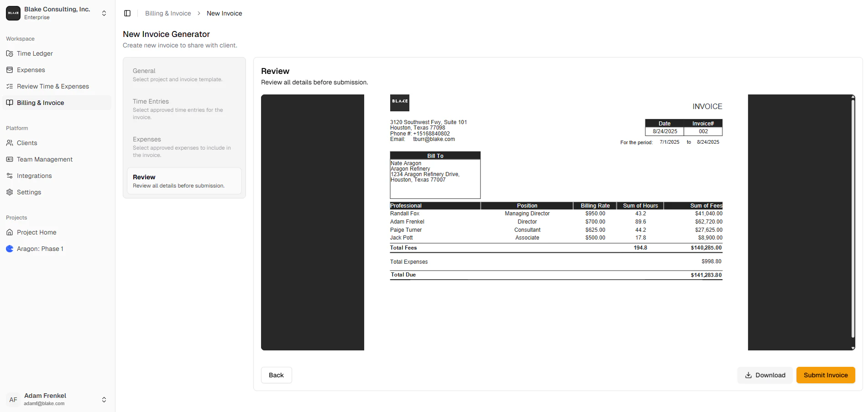Expand the Adam Frenkel account menu

tap(104, 399)
